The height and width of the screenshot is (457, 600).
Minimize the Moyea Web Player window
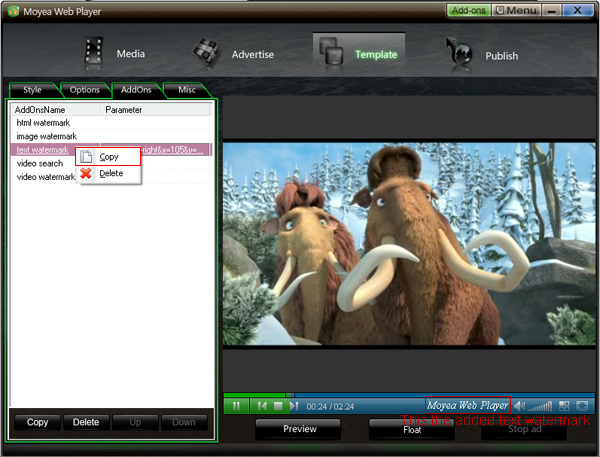(551, 10)
